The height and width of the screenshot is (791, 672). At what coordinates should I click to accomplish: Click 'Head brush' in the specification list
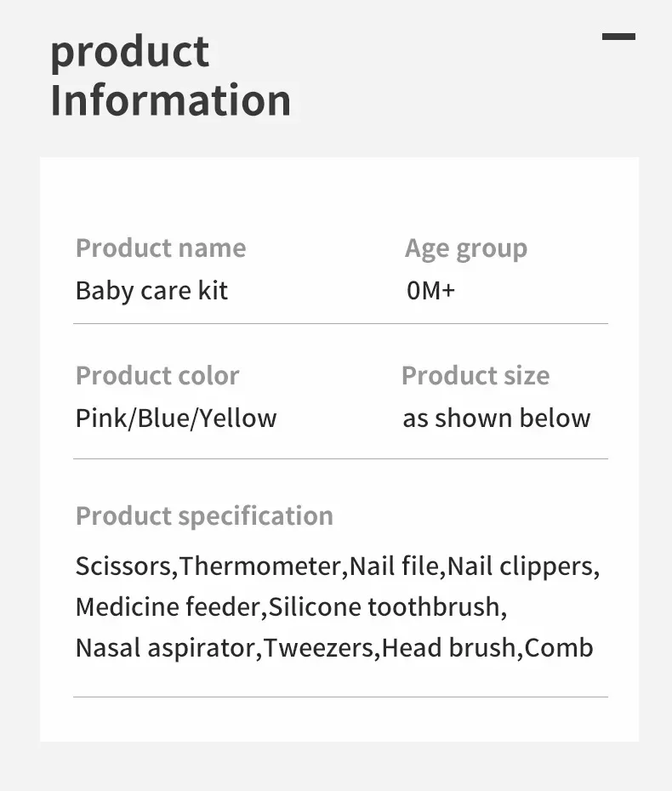tap(448, 648)
